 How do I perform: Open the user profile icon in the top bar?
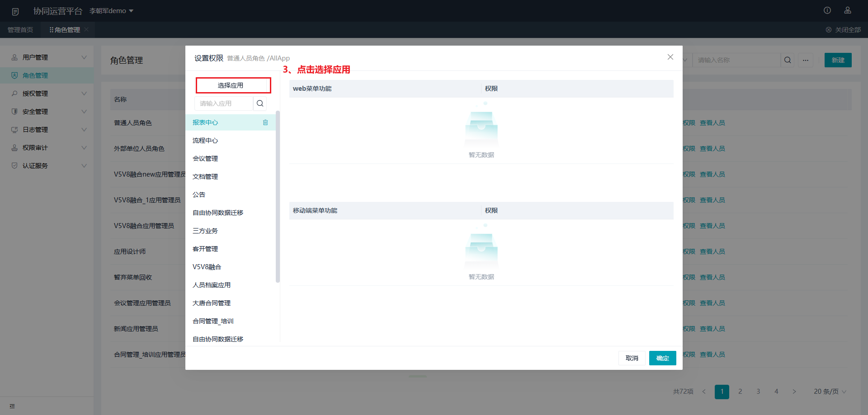tap(848, 10)
